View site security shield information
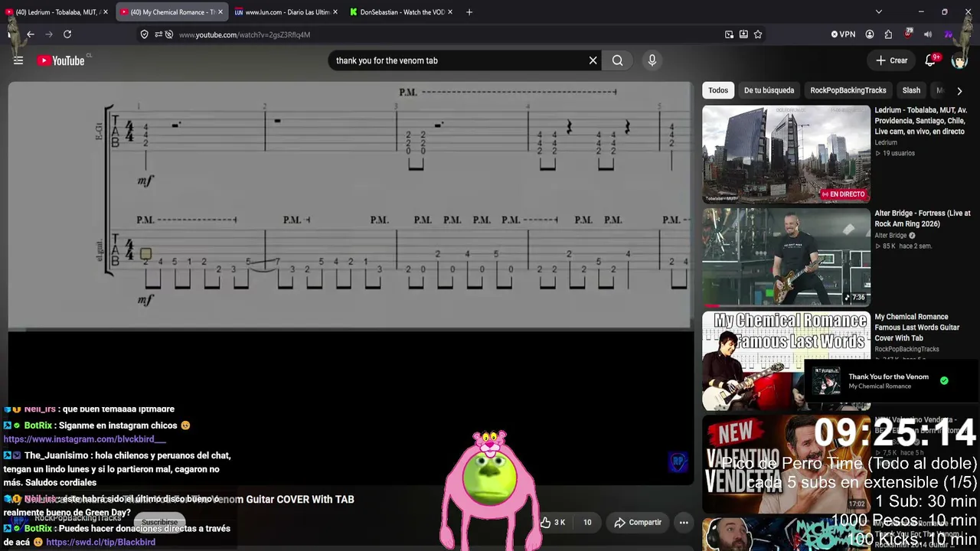 144,34
